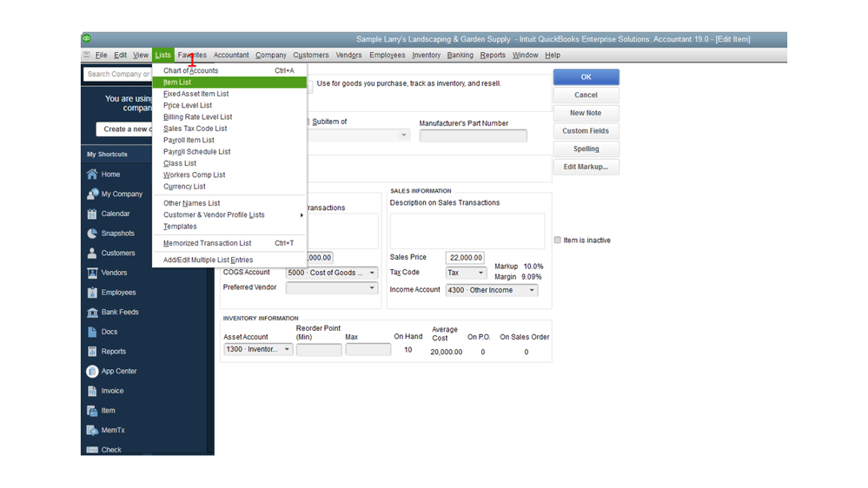This screenshot has height=488, width=868.
Task: Click the Search Company field
Action: (x=117, y=74)
